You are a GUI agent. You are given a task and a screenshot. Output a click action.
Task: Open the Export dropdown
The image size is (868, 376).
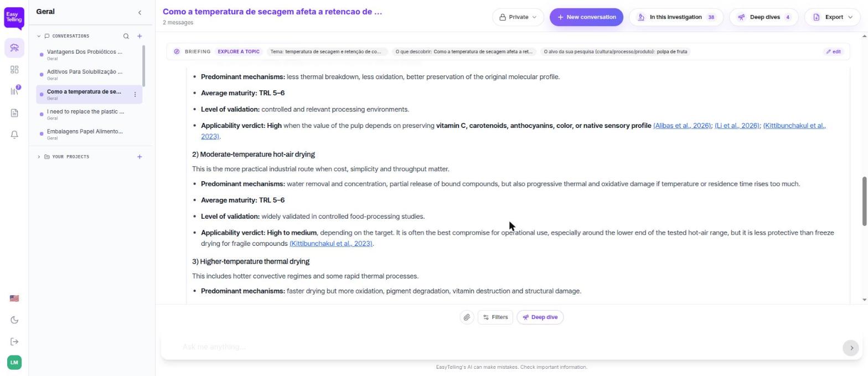(833, 17)
